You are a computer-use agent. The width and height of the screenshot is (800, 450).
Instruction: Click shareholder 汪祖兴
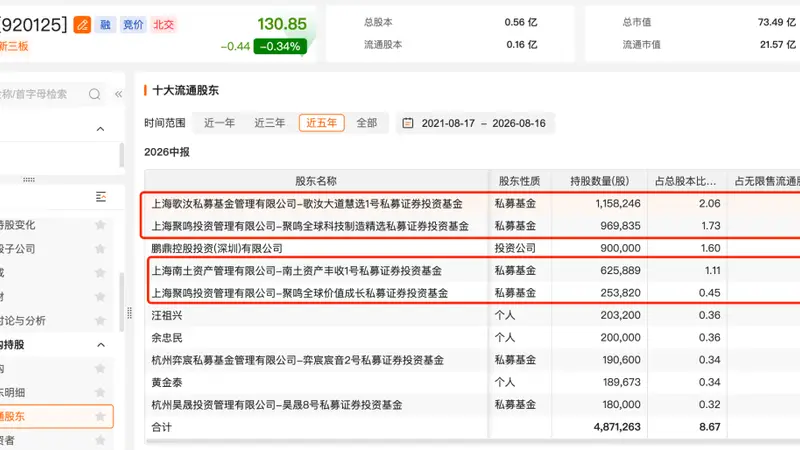pyautogui.click(x=167, y=315)
